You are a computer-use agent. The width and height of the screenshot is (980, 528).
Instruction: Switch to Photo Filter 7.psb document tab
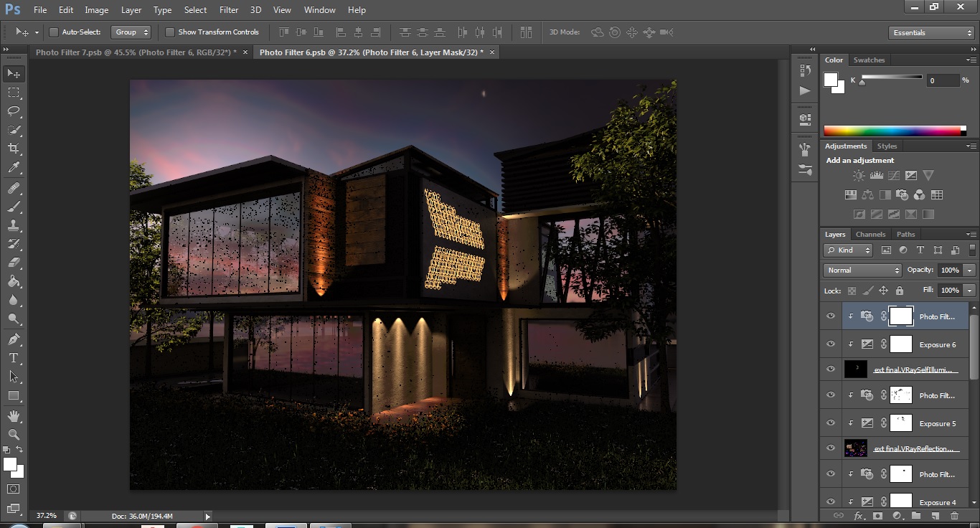pyautogui.click(x=136, y=52)
